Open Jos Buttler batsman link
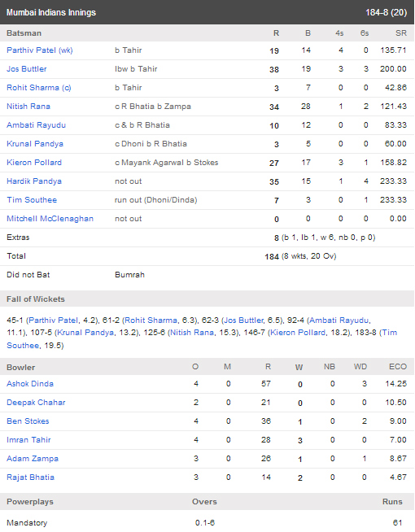 (x=27, y=69)
